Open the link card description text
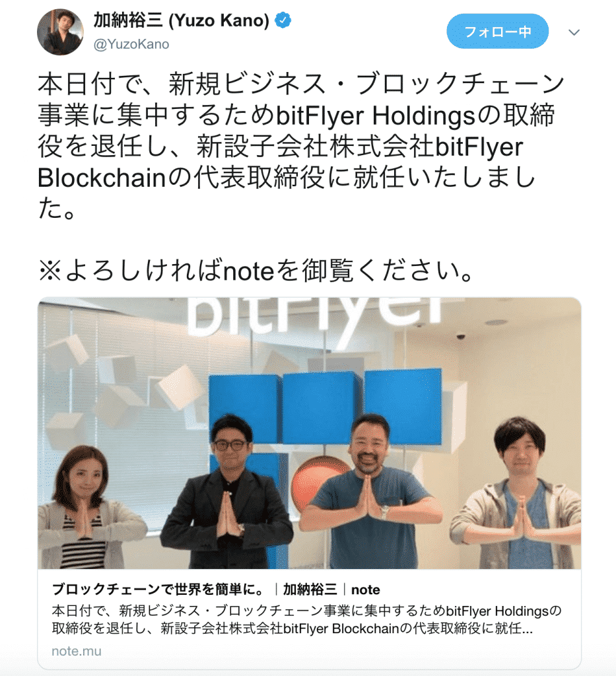This screenshot has width=616, height=676. [306, 619]
